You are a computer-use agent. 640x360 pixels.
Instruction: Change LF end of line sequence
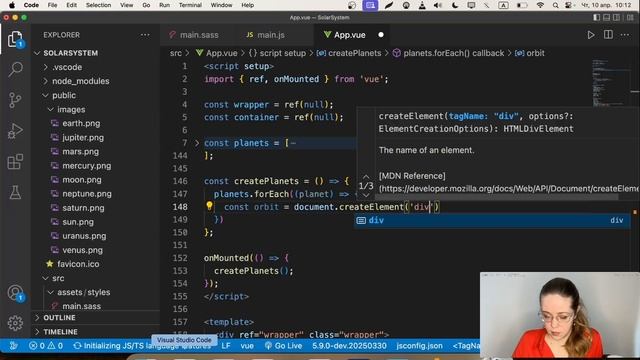coord(226,346)
